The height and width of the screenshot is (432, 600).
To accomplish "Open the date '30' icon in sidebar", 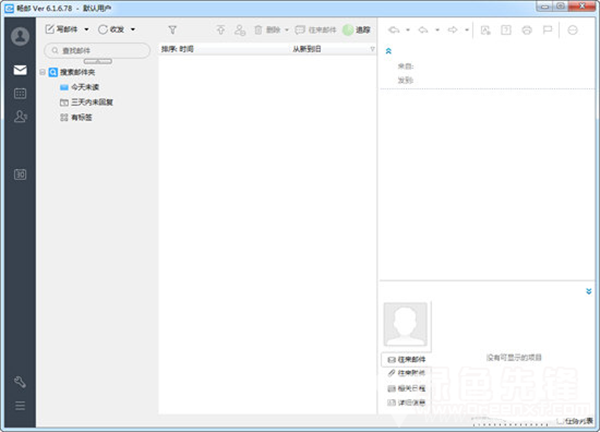I will (20, 174).
